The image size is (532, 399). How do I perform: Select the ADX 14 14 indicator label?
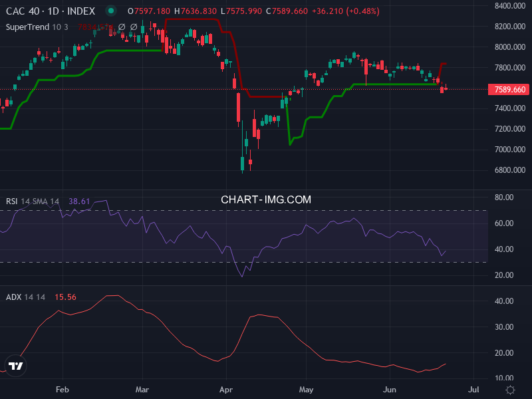click(x=25, y=297)
